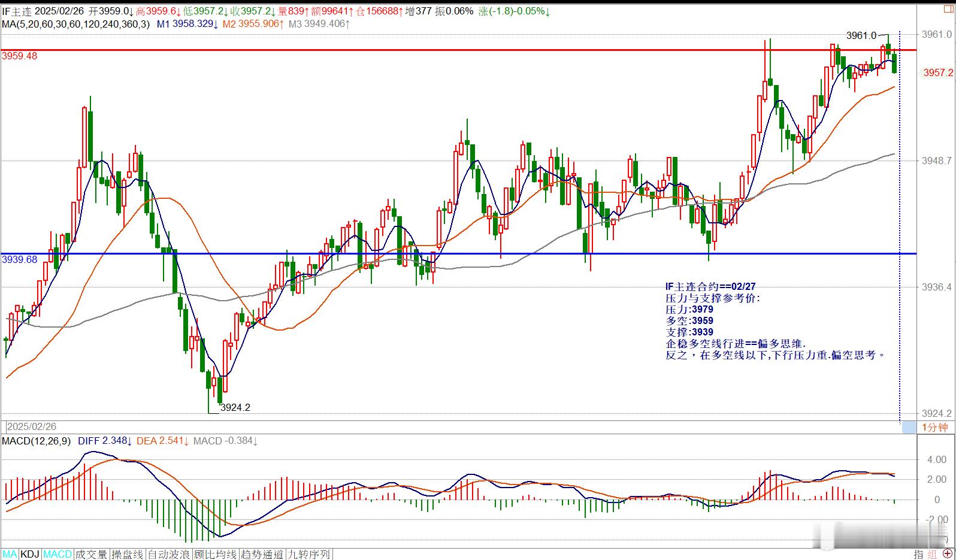
Task: Click the 压力:3979 resistance note
Action: pyautogui.click(x=689, y=310)
